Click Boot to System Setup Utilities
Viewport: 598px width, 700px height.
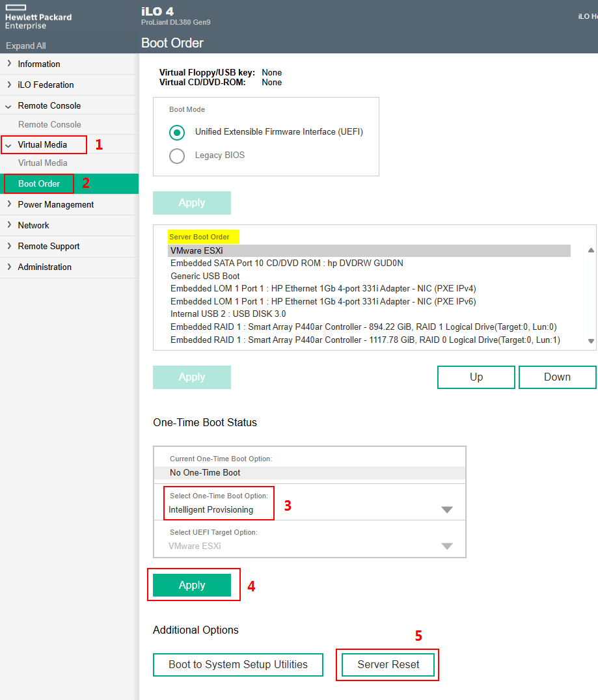pyautogui.click(x=238, y=665)
